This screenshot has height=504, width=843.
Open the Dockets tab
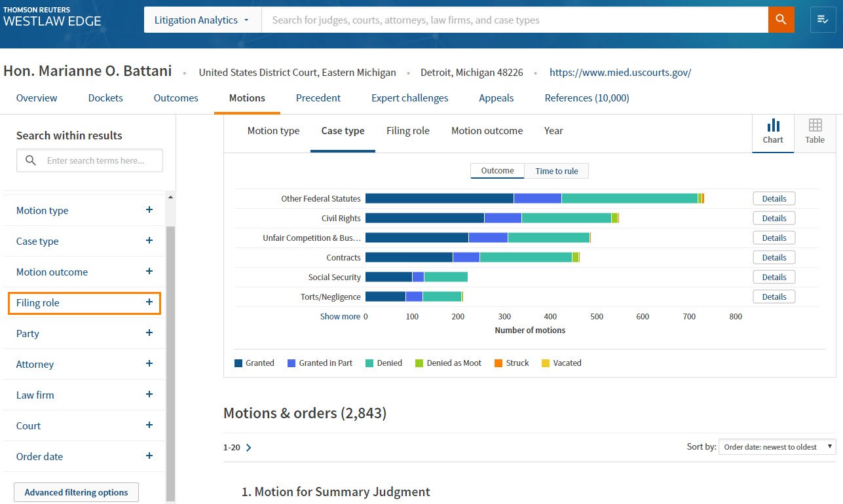[105, 98]
